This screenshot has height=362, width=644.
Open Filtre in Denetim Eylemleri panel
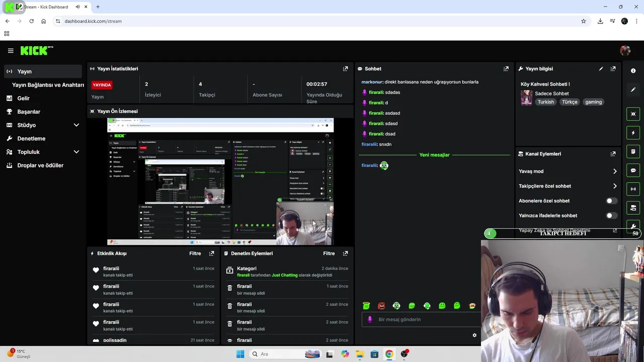click(x=329, y=253)
